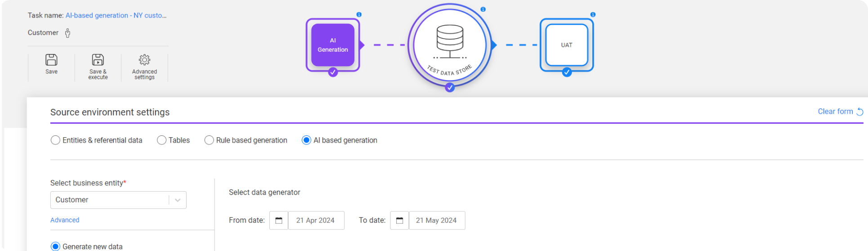Select the Tables radio option

(x=161, y=140)
